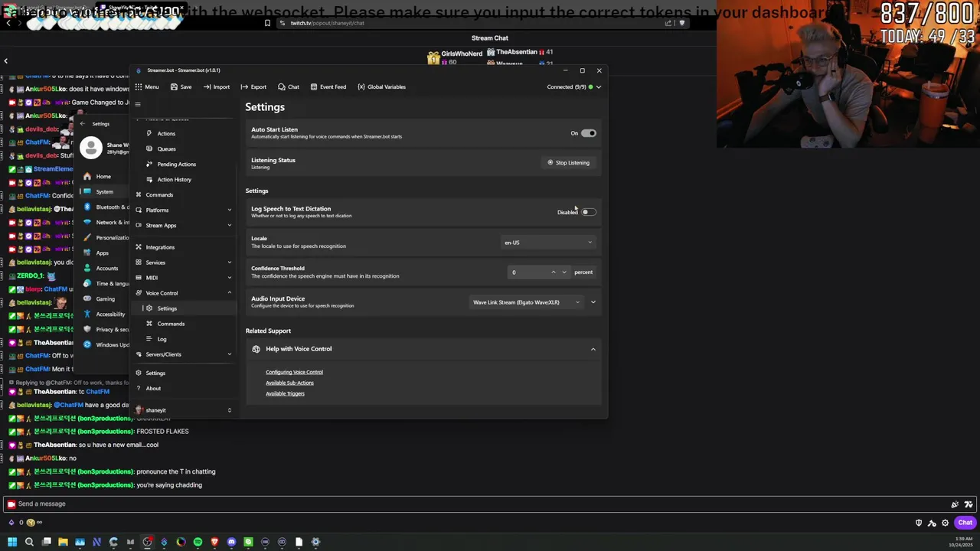The image size is (980, 551).
Task: Open Apps in Windows Settings window
Action: [103, 253]
